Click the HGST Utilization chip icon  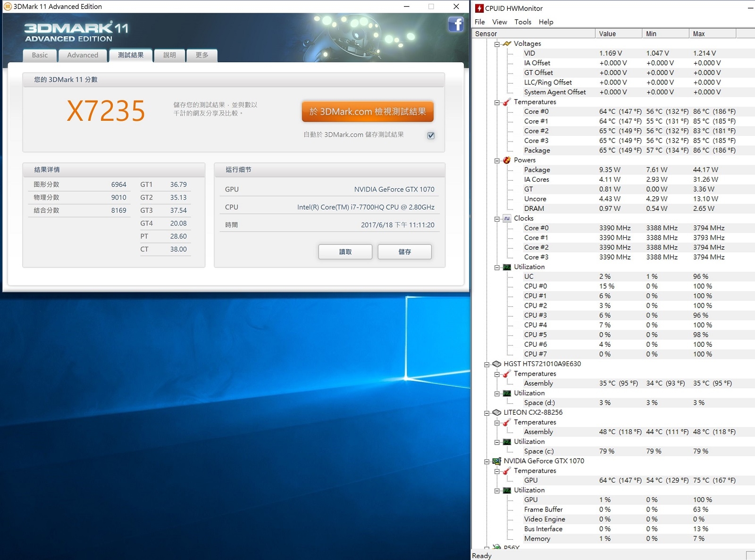tap(507, 393)
